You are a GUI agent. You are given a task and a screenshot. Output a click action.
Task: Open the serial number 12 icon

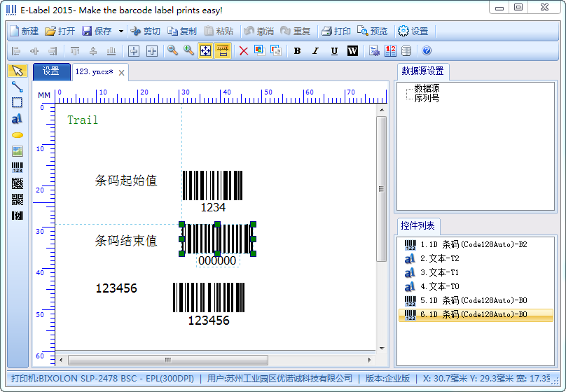[x=390, y=51]
